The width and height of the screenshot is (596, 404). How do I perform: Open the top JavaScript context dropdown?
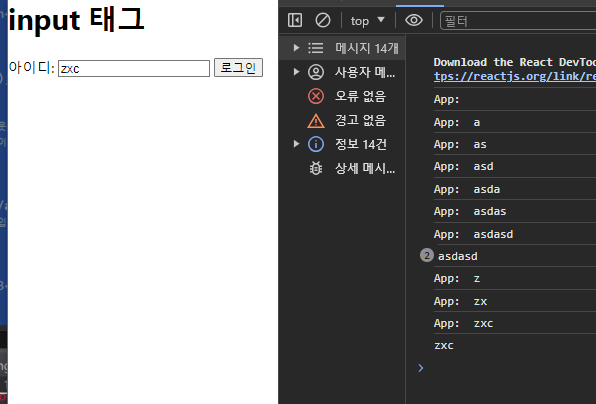[368, 21]
